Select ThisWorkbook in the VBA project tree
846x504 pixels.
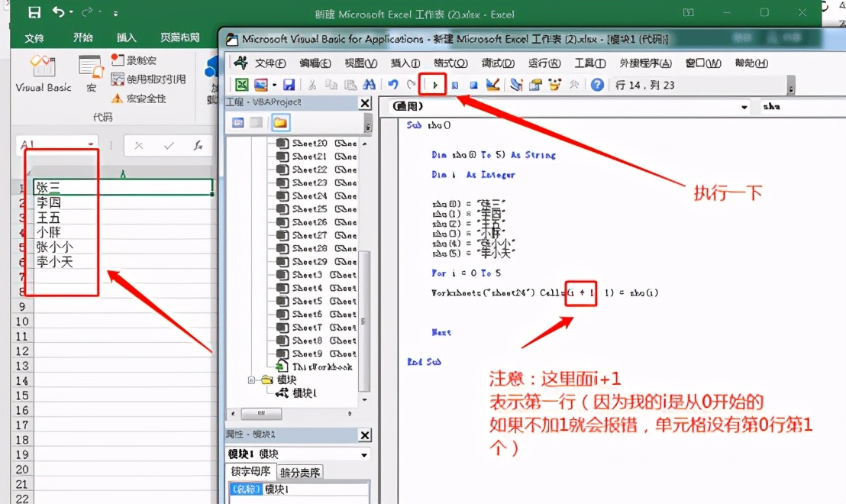click(315, 367)
